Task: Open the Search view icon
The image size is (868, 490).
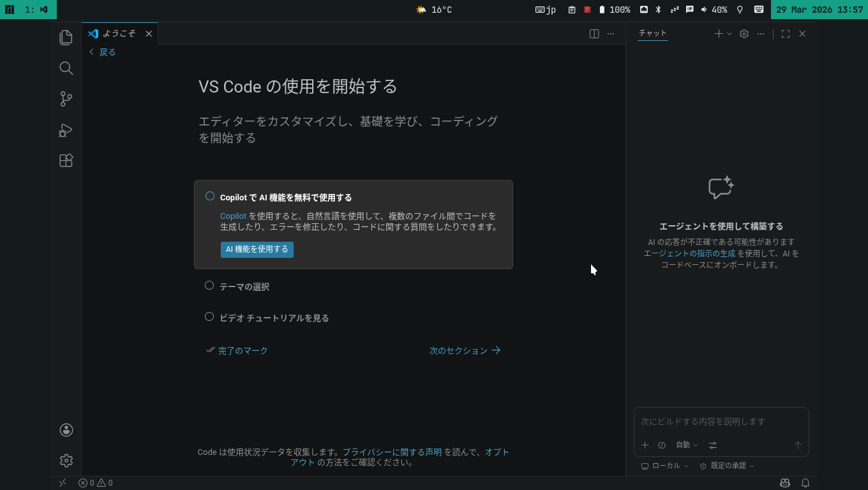Action: coord(66,68)
